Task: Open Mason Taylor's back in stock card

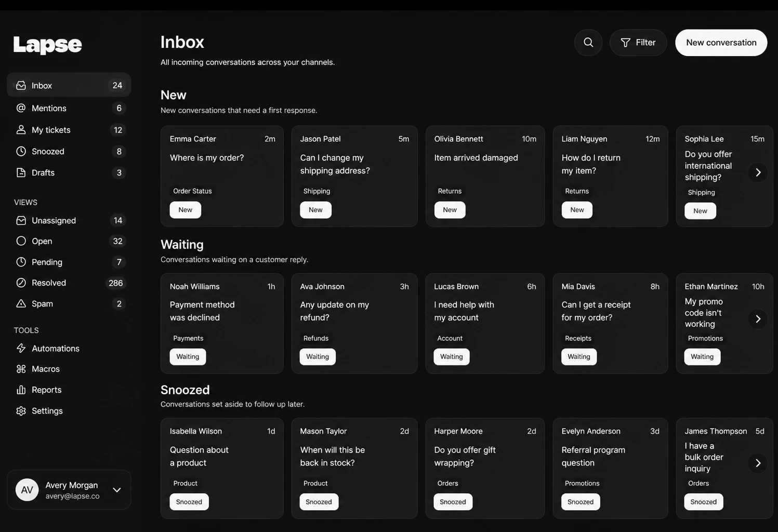Action: [x=354, y=468]
